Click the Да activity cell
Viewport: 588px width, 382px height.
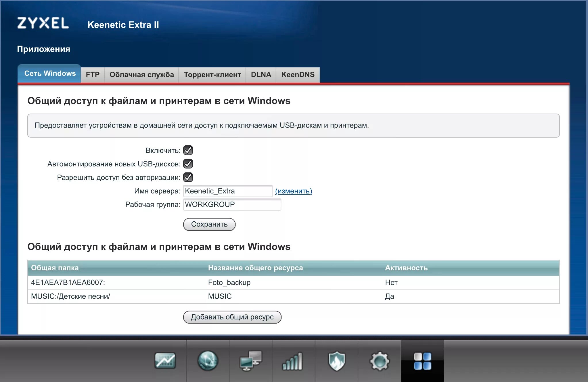point(389,297)
